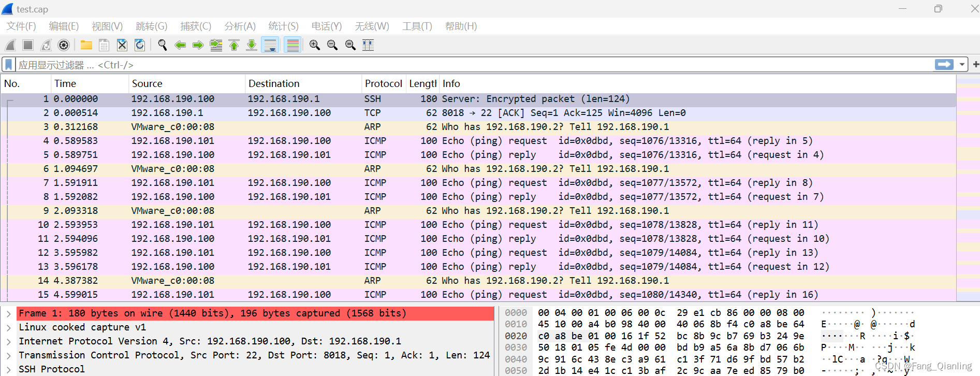Open the 视图(V) menu
The height and width of the screenshot is (376, 980).
pyautogui.click(x=107, y=26)
